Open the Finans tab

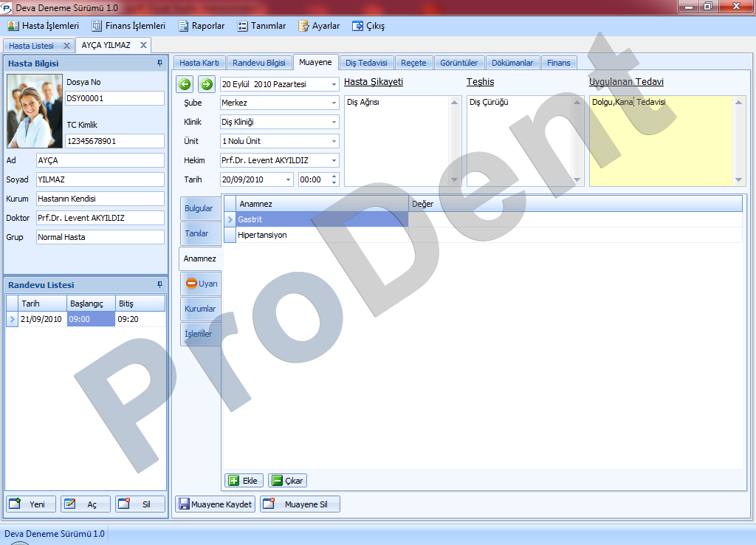(x=559, y=63)
